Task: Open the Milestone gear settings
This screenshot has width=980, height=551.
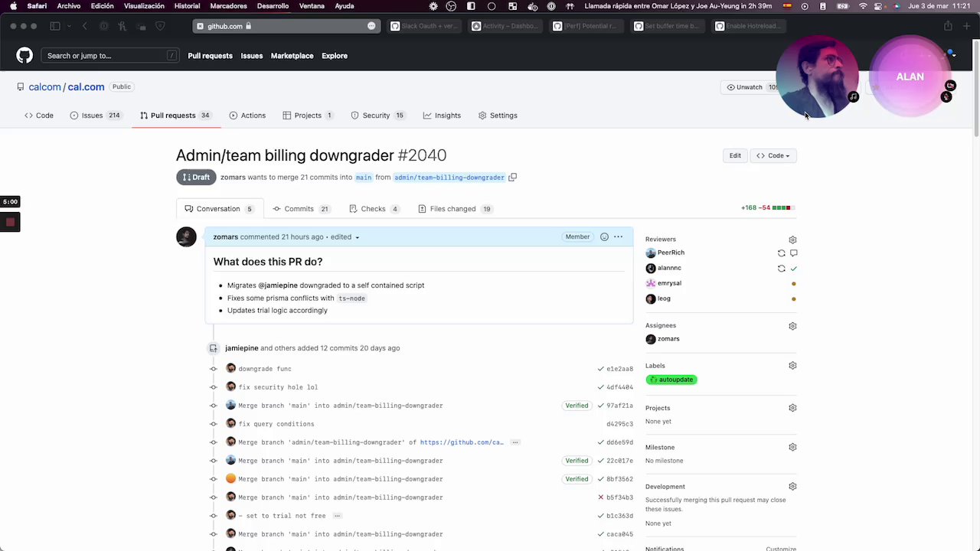Action: pyautogui.click(x=792, y=447)
